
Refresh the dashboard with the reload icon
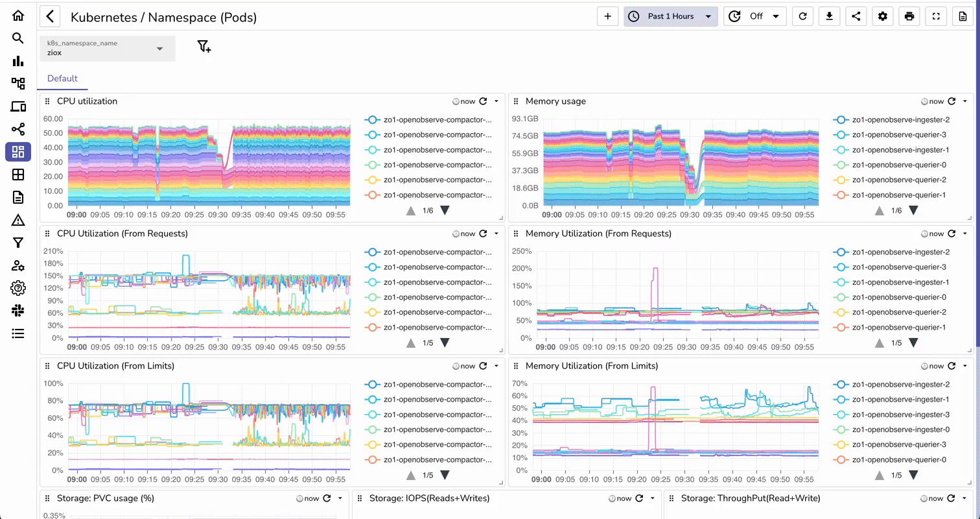[x=802, y=16]
